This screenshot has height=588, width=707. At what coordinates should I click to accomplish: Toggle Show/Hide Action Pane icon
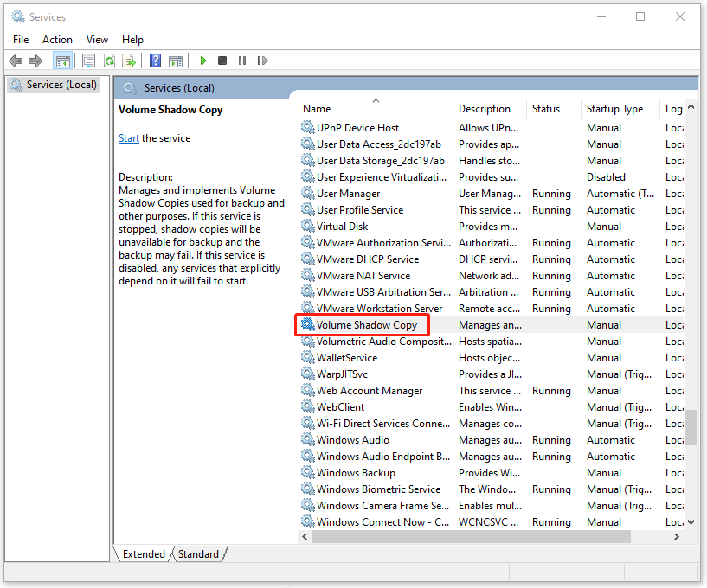pyautogui.click(x=176, y=61)
